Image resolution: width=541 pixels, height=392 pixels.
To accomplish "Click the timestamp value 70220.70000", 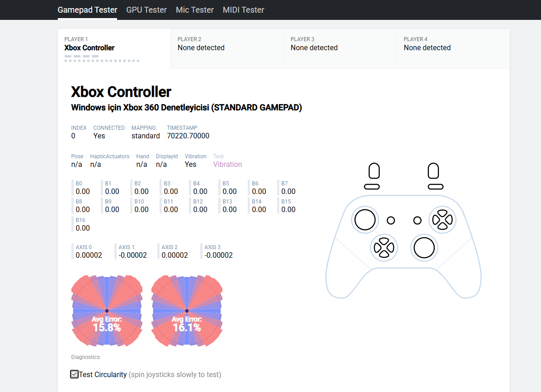I will pos(188,136).
